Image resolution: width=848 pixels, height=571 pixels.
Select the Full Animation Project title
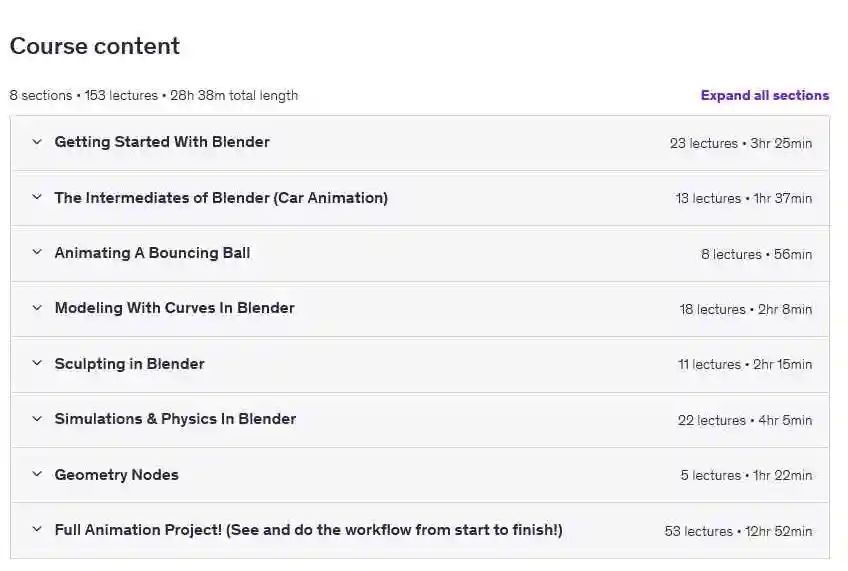(x=308, y=530)
